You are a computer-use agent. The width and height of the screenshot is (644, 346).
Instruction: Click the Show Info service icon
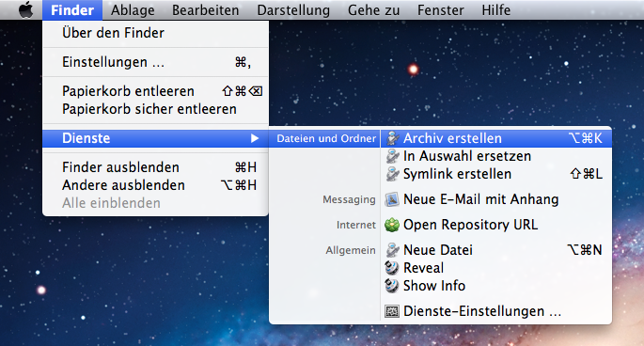pyautogui.click(x=392, y=286)
